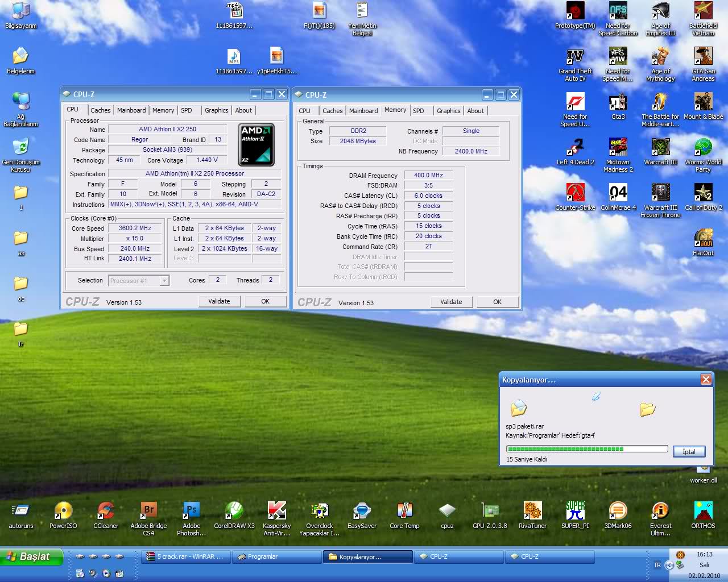Switch to CPU tab in right CPU-Z
The width and height of the screenshot is (728, 582).
(305, 111)
